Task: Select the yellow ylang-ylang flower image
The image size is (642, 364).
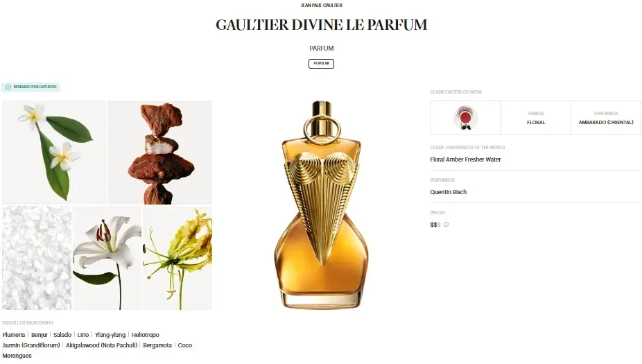Action: tap(177, 258)
